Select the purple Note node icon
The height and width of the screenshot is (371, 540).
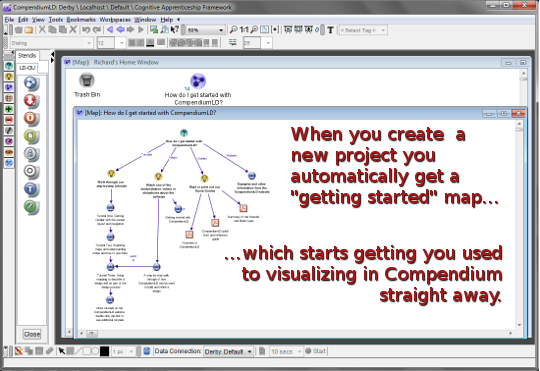pos(9,141)
